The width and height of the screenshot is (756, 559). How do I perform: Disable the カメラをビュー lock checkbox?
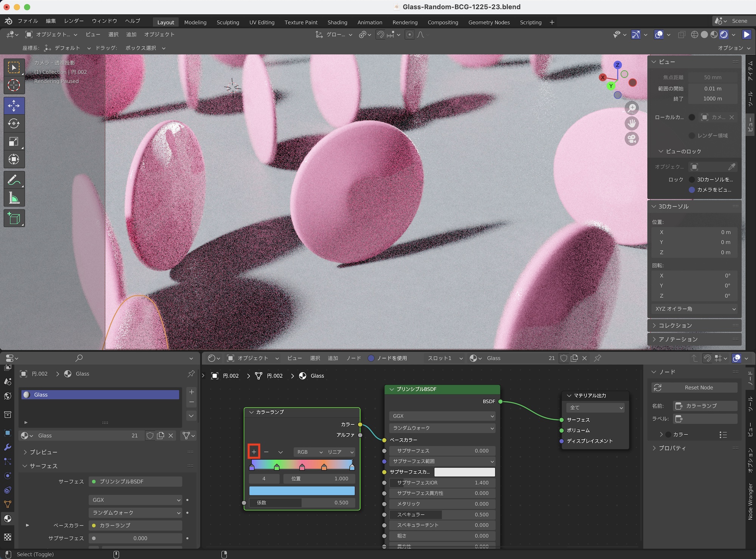(x=692, y=190)
